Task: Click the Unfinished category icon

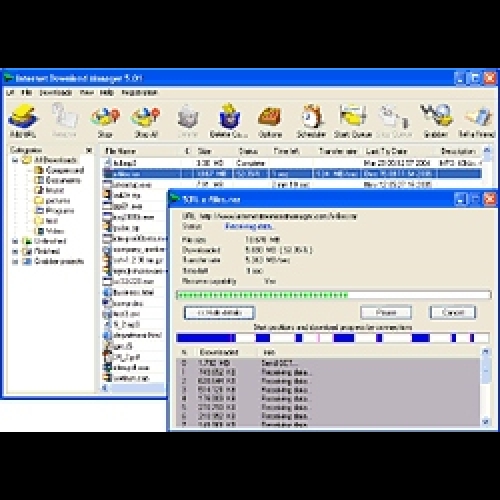Action: point(27,241)
